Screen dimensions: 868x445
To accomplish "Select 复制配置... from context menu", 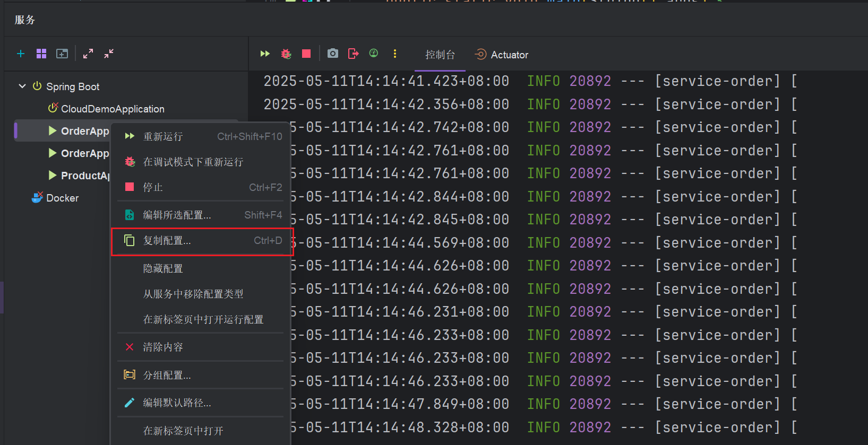I will (x=202, y=241).
